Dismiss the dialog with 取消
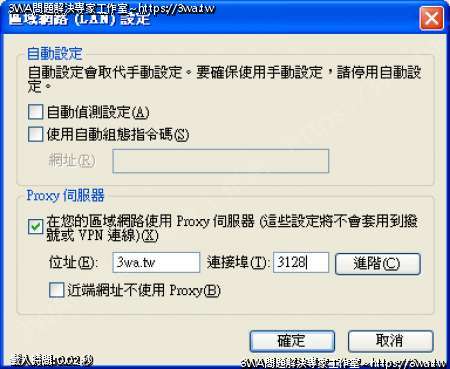 coord(391,341)
